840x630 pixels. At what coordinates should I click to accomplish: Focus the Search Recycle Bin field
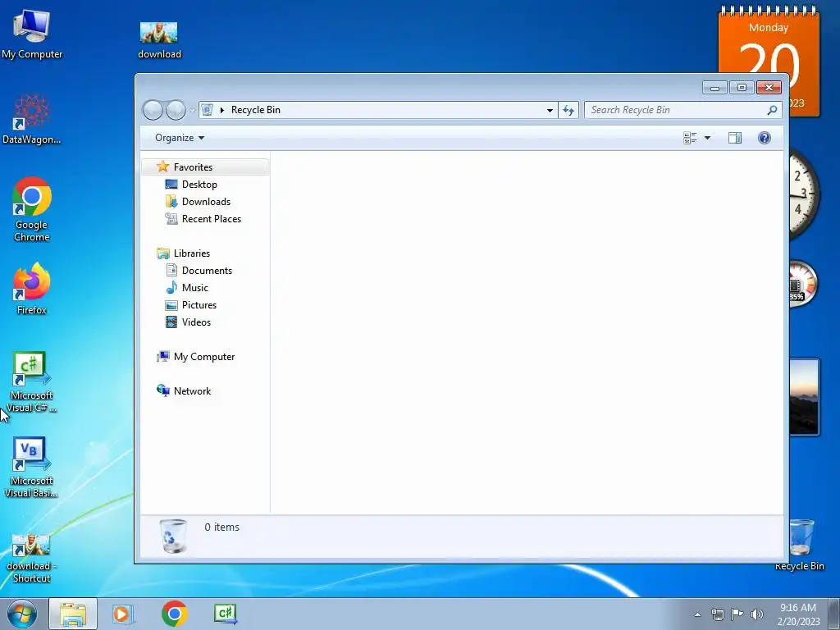[676, 111]
